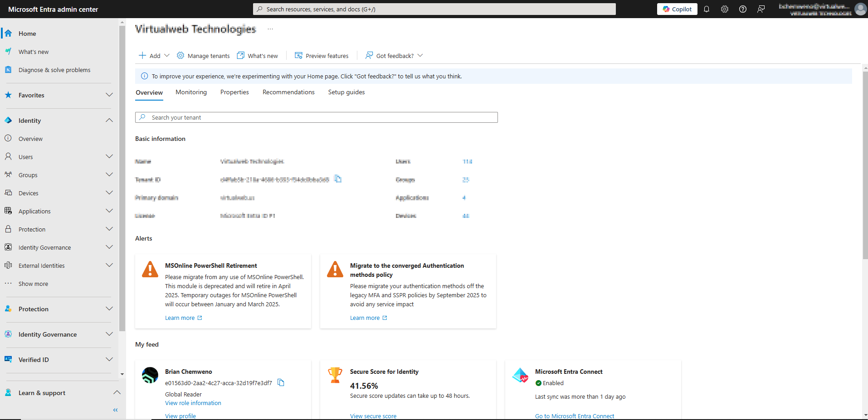
Task: Click the Protection lock icon
Action: [x=8, y=229]
